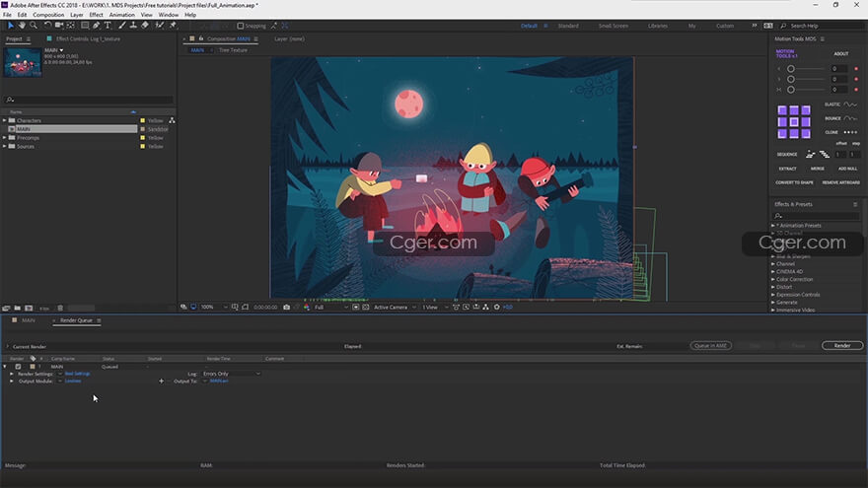This screenshot has width=868, height=488.
Task: Open the Show Channel color icon
Action: (x=307, y=307)
